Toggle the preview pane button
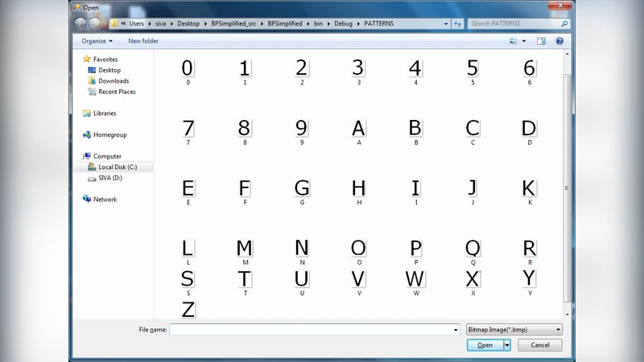This screenshot has height=362, width=644. [541, 41]
